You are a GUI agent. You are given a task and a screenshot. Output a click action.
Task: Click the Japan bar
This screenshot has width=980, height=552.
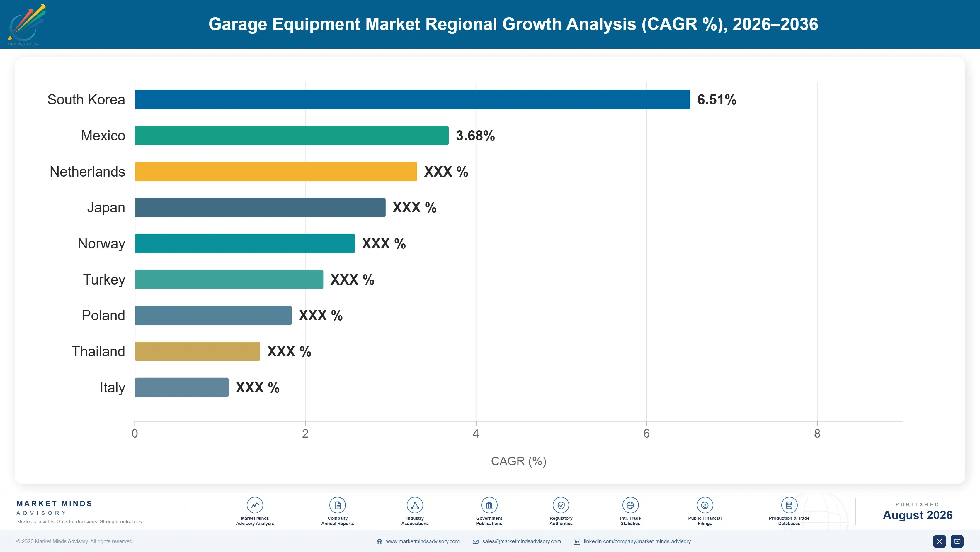pos(260,207)
